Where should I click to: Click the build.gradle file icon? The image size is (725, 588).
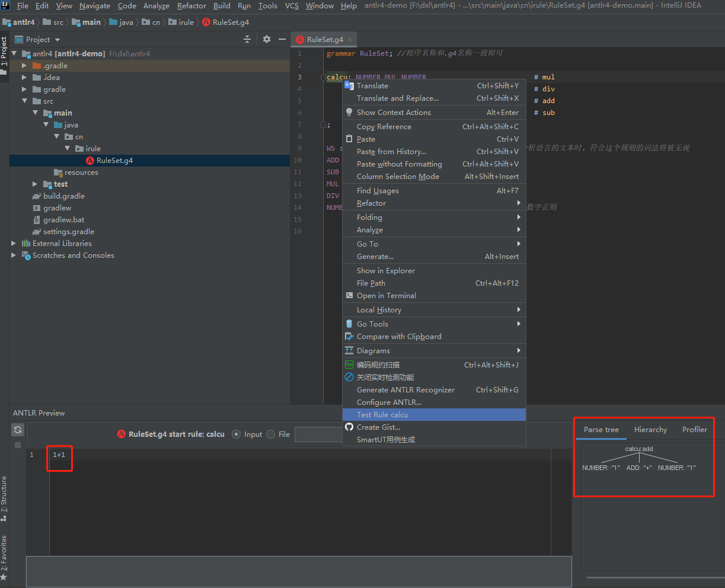37,196
